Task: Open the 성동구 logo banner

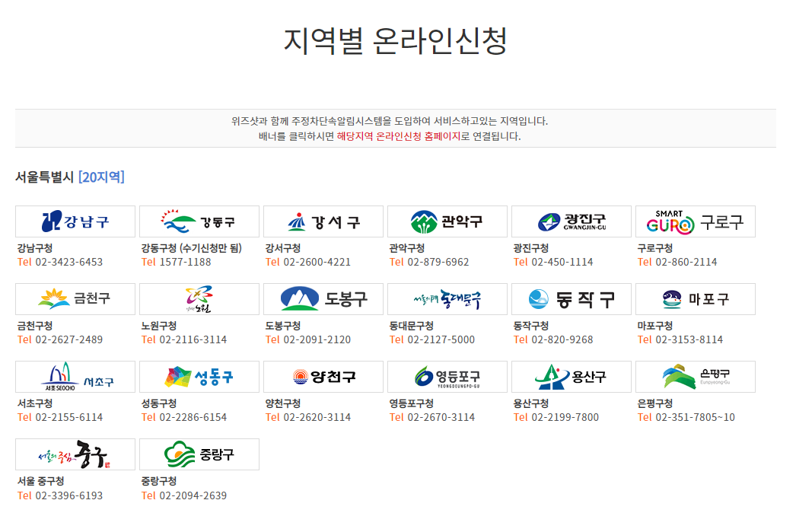Action: (x=199, y=377)
